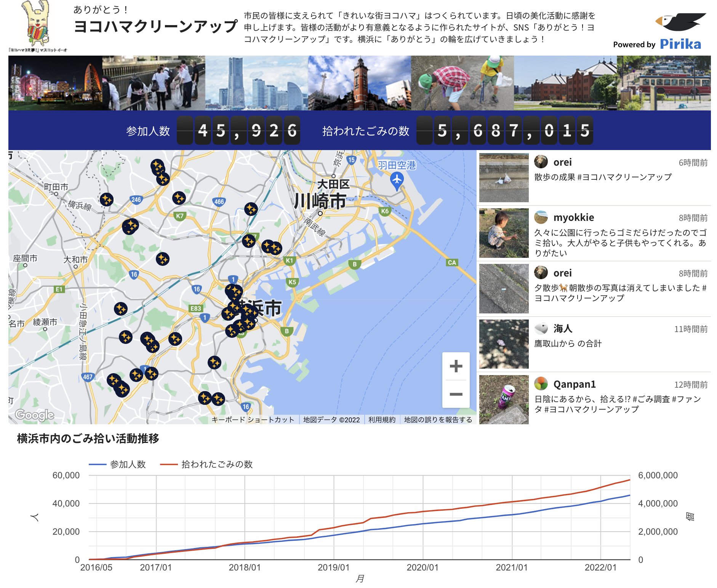Open orei's profile avatar
Viewport: 717px width, 588px height.
click(x=541, y=161)
